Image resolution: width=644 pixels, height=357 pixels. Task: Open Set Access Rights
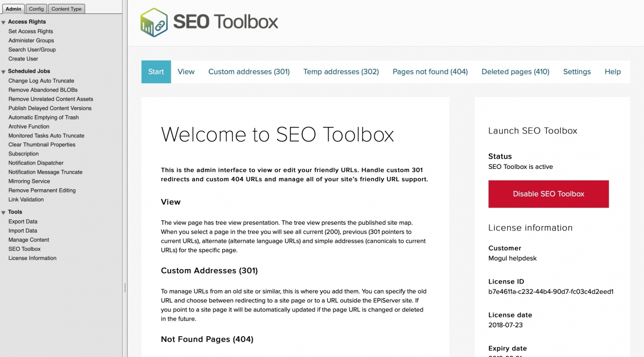[31, 31]
